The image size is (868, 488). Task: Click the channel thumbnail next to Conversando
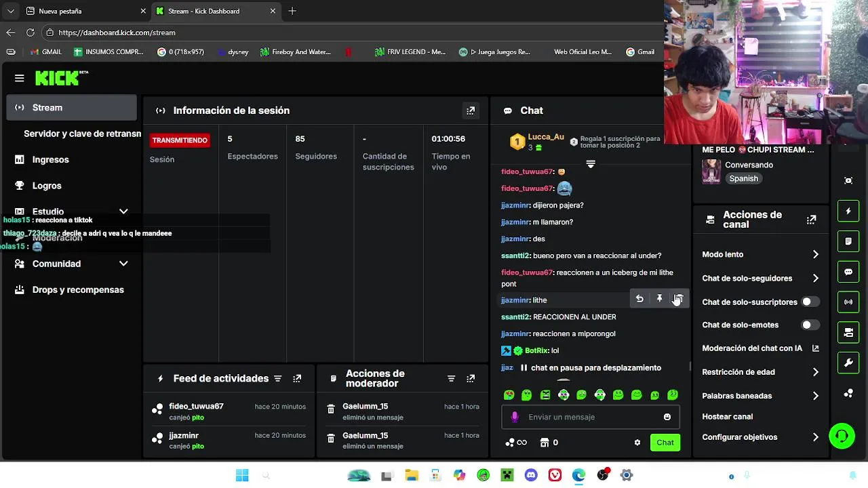click(x=711, y=171)
